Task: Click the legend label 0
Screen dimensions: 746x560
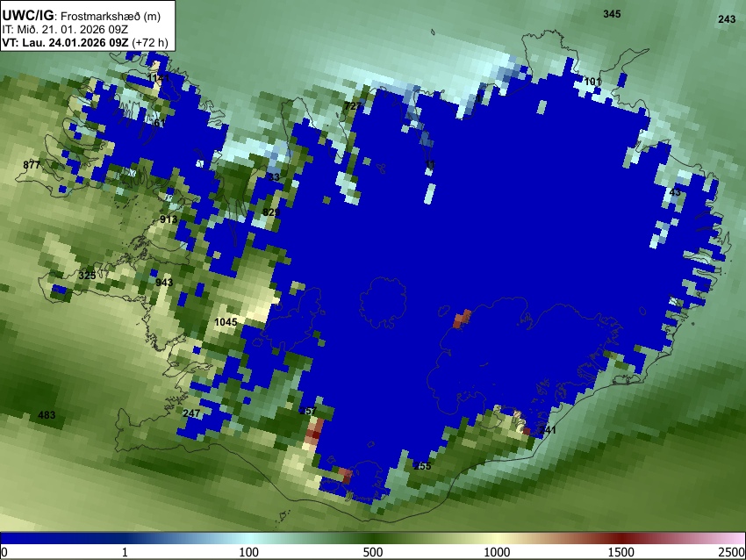Action: pos(4,552)
